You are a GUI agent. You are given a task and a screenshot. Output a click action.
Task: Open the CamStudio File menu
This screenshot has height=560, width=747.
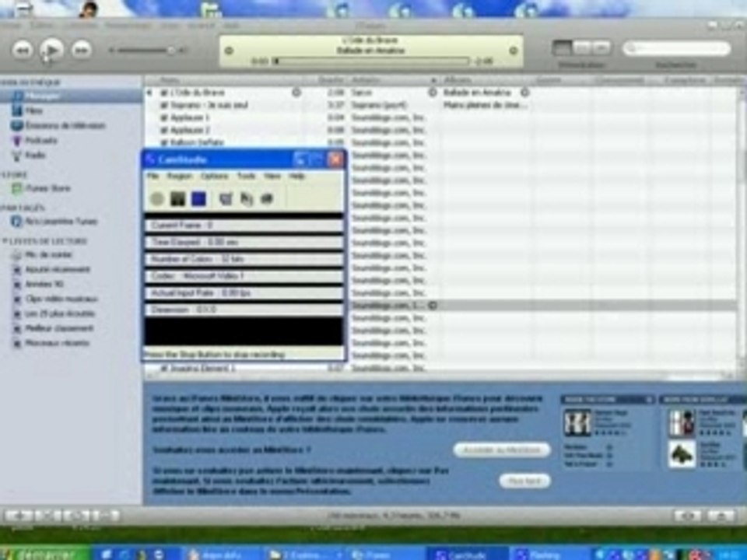pyautogui.click(x=153, y=177)
